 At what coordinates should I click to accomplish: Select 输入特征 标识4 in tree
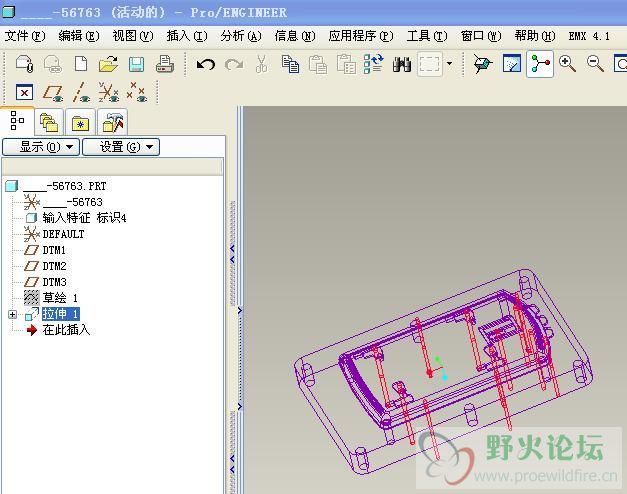point(76,218)
